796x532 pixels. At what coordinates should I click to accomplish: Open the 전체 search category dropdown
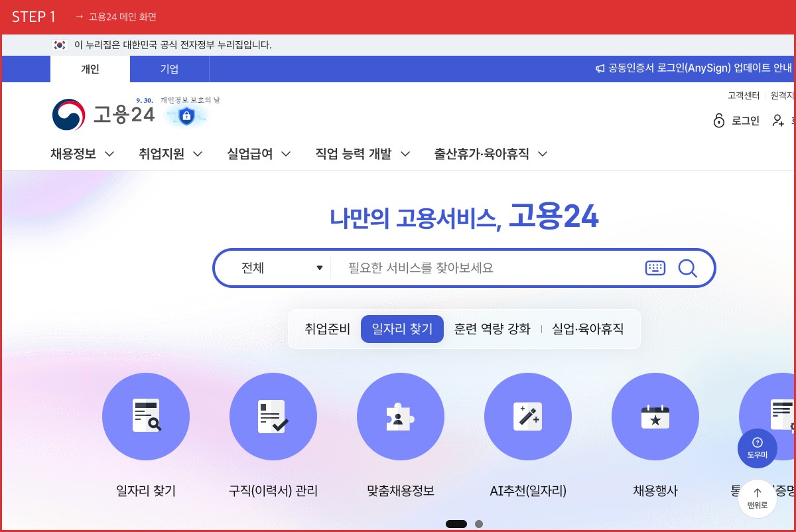[x=281, y=268]
